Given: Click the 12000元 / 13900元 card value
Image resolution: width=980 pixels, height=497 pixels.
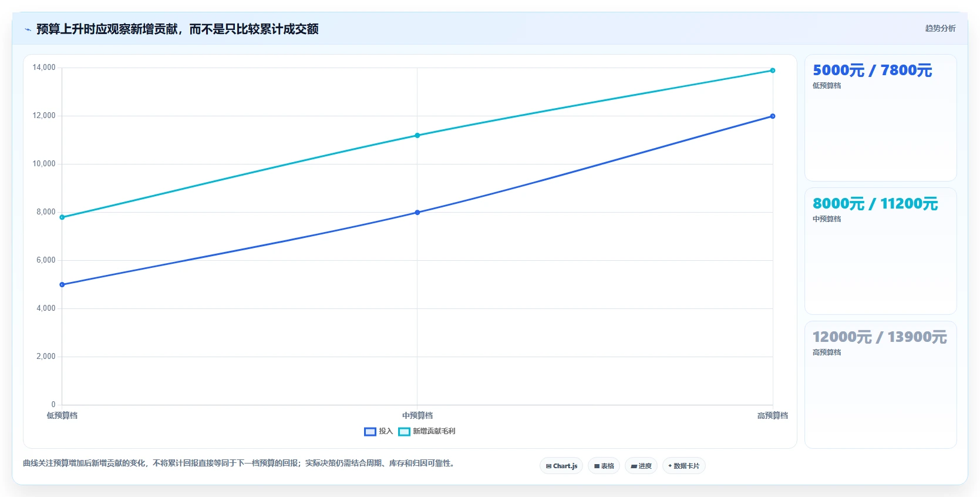Looking at the screenshot, I should (880, 337).
